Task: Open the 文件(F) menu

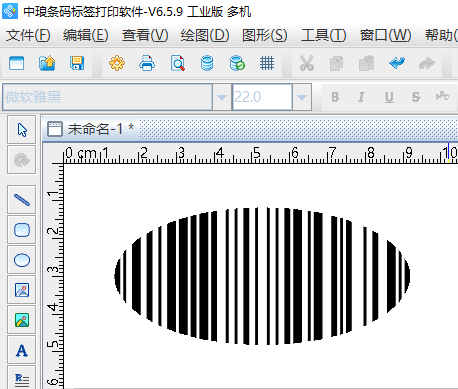Action: click(28, 35)
